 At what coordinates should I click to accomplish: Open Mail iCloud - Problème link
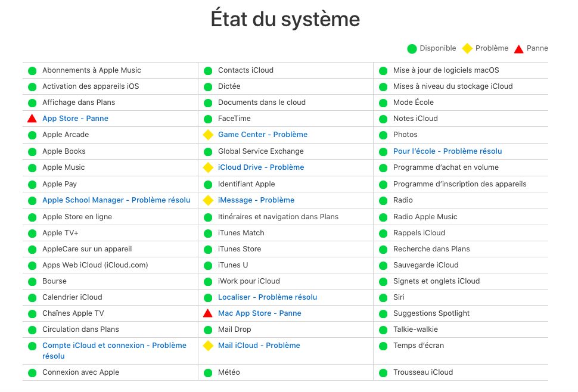tap(259, 346)
